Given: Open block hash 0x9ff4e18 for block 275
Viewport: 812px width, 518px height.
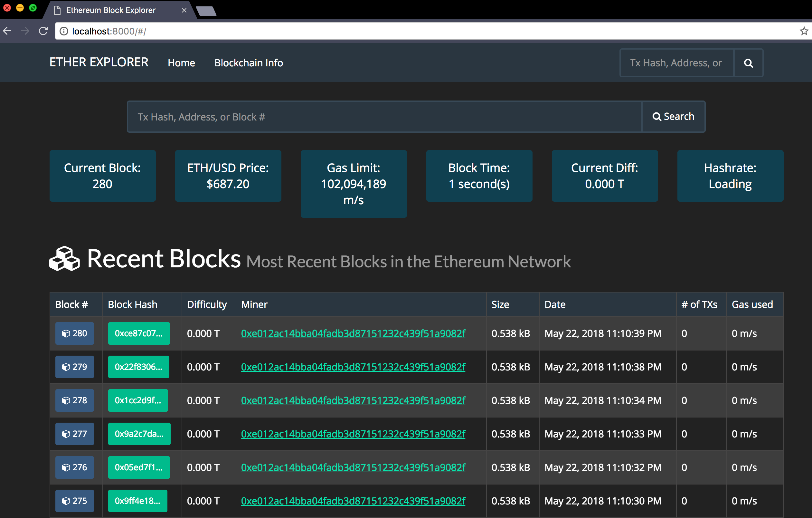Looking at the screenshot, I should tap(137, 501).
